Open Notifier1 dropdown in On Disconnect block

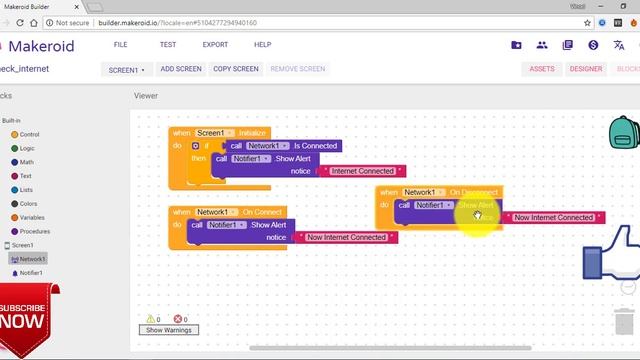(x=434, y=205)
